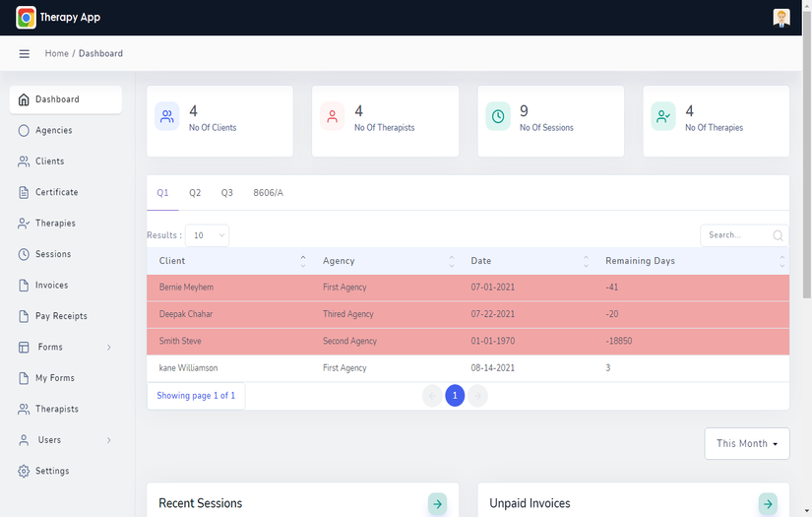Click the green clock icon on sessions card

click(498, 116)
